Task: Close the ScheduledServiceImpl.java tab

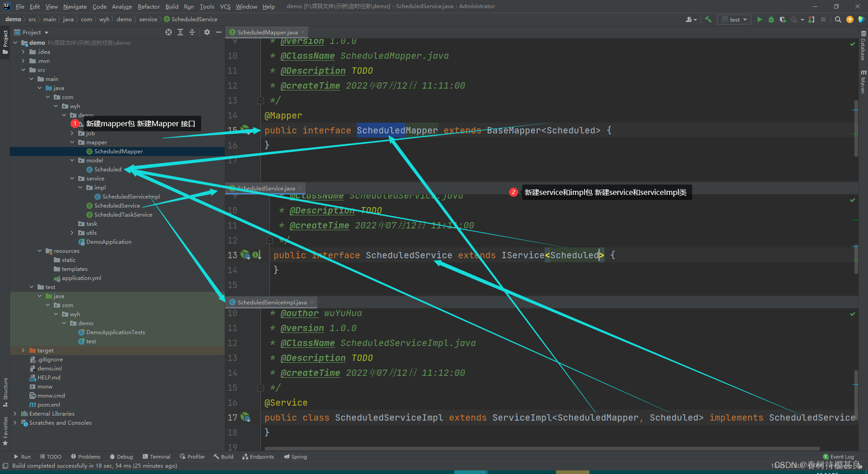Action: (x=312, y=302)
